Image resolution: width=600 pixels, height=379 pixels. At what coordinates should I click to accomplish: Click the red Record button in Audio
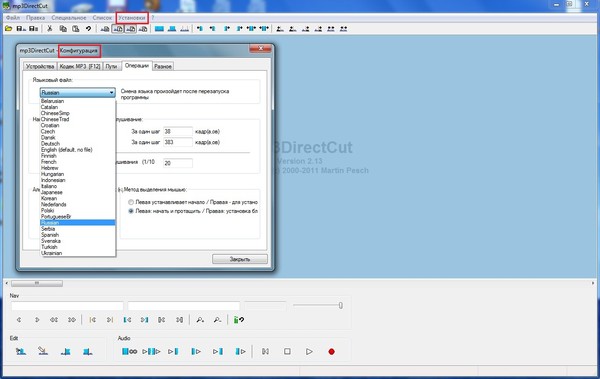[x=331, y=351]
